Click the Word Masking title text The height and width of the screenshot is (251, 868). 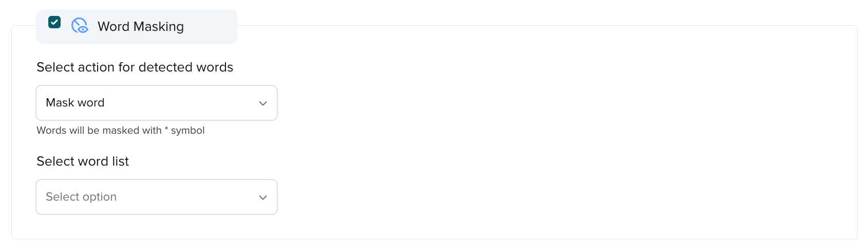coord(141,26)
